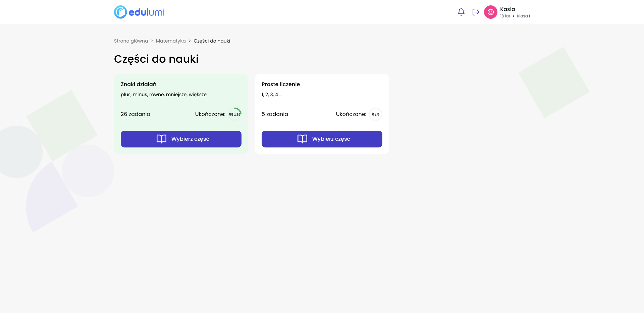The width and height of the screenshot is (644, 313).
Task: Click the edulumi swirl logo icon
Action: click(x=120, y=12)
